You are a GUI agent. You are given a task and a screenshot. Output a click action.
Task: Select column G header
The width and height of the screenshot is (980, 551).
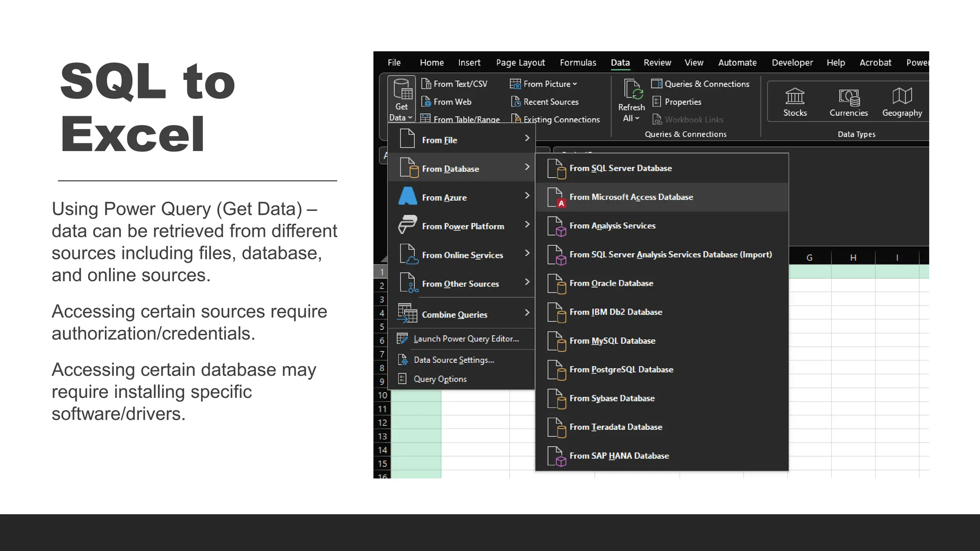pos(810,257)
